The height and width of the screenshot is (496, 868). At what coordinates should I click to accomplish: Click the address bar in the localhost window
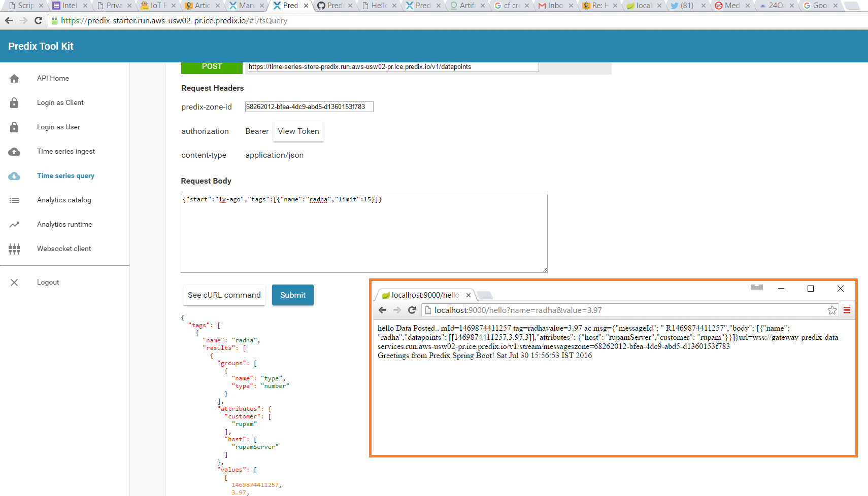click(x=629, y=310)
